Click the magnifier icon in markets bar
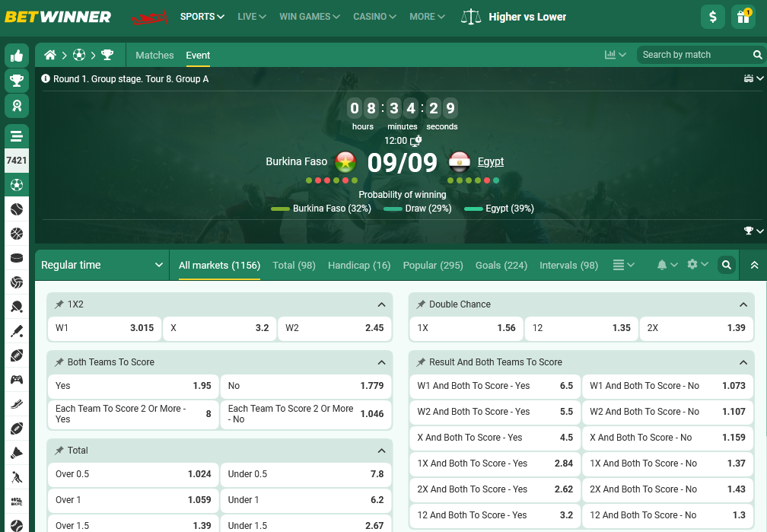The height and width of the screenshot is (532, 767). pyautogui.click(x=727, y=265)
